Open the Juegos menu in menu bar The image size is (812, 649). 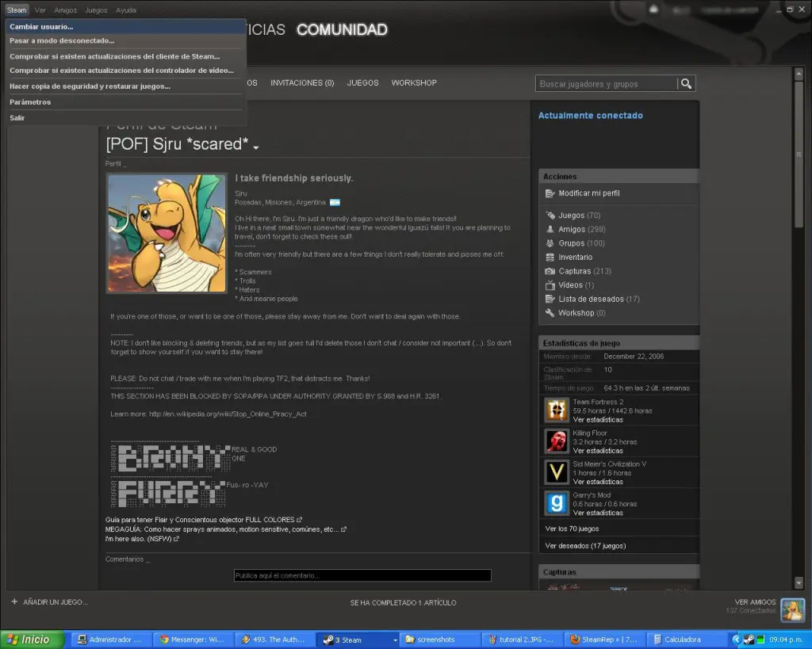(96, 10)
